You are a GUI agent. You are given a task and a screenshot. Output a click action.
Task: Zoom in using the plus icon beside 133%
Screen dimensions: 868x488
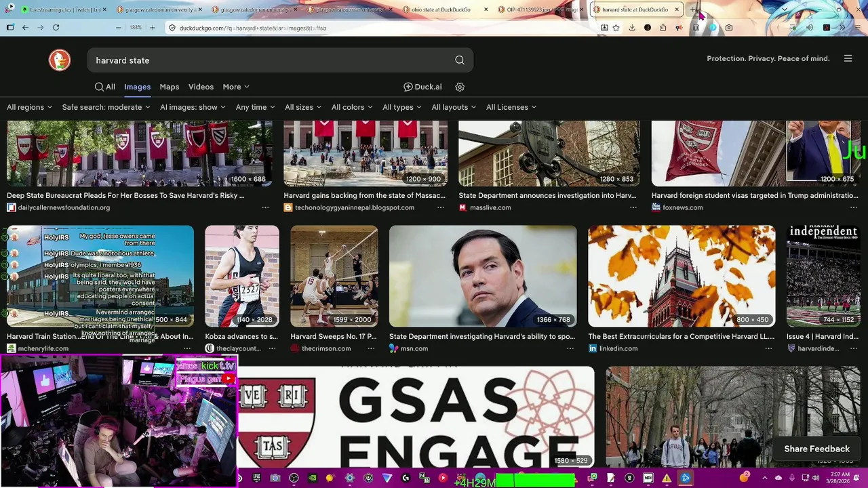click(152, 28)
